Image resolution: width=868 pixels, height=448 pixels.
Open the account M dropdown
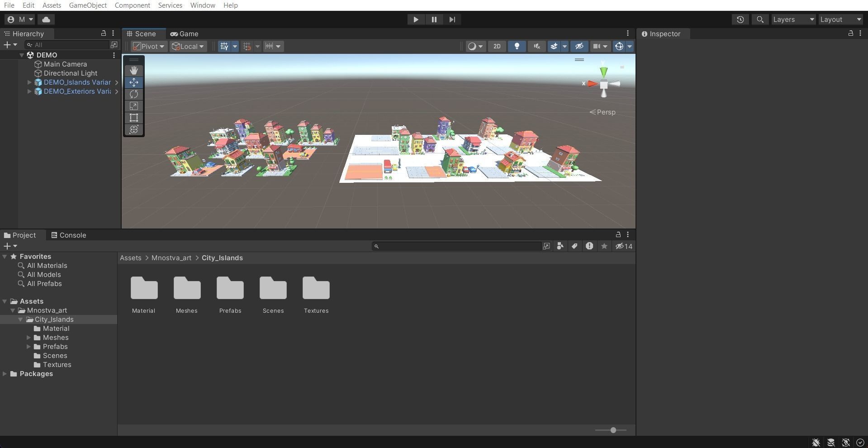point(19,19)
